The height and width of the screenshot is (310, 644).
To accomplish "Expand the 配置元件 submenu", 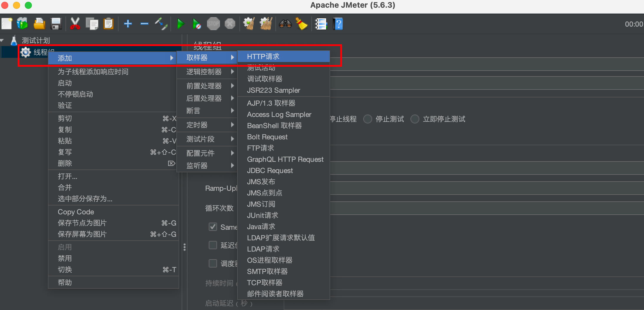I will pyautogui.click(x=207, y=153).
